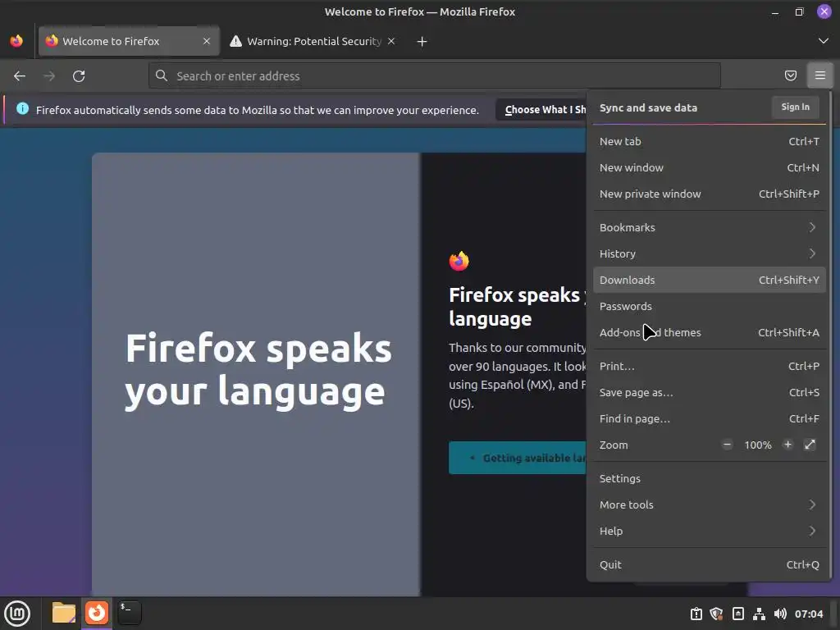Click the back navigation arrow

(20, 76)
